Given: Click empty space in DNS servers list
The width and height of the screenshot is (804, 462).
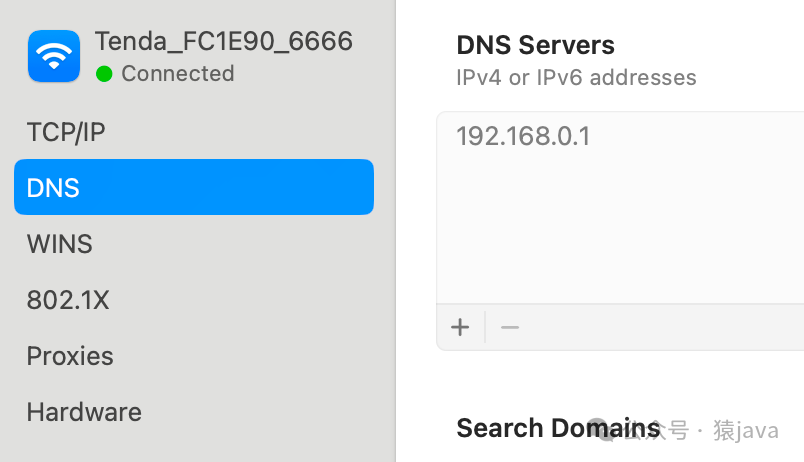Looking at the screenshot, I should [x=620, y=230].
